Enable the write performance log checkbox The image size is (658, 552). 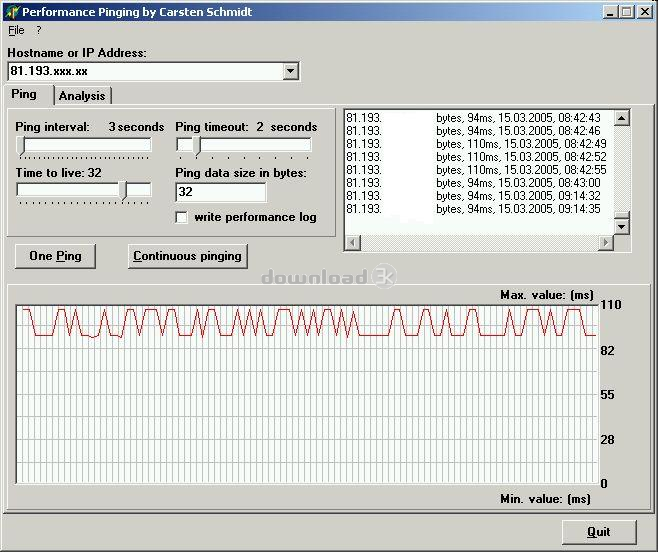coord(182,217)
